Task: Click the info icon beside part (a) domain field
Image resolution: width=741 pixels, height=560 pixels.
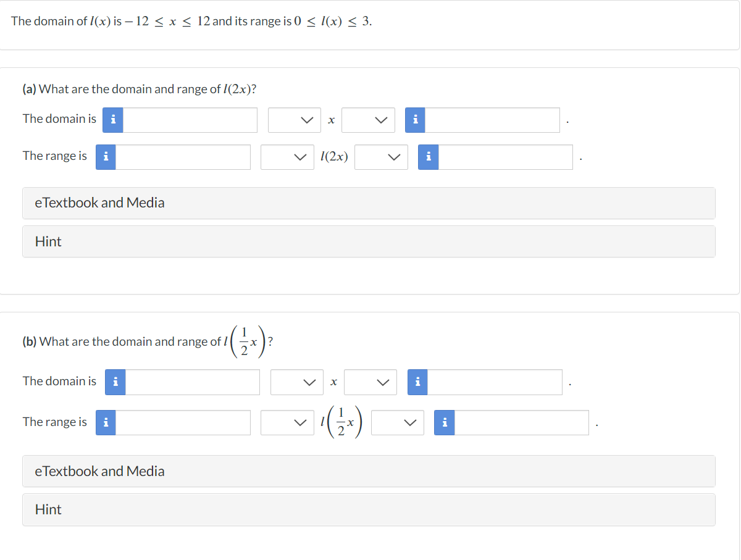Action: coord(113,120)
